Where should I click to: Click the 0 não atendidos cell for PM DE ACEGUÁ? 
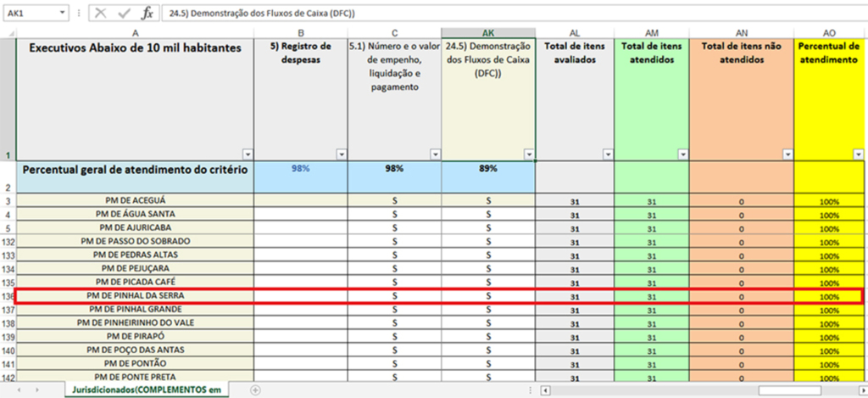(742, 201)
